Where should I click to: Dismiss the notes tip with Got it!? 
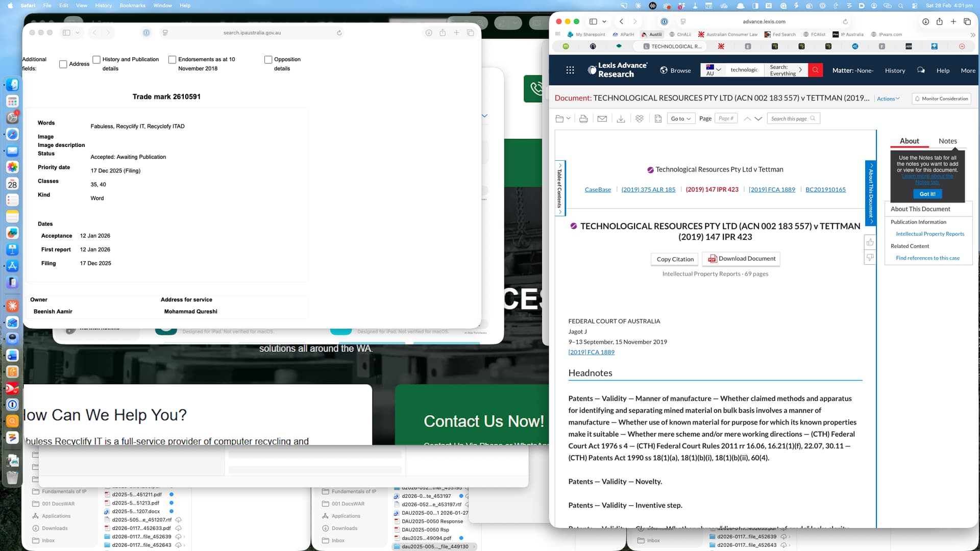click(x=927, y=194)
